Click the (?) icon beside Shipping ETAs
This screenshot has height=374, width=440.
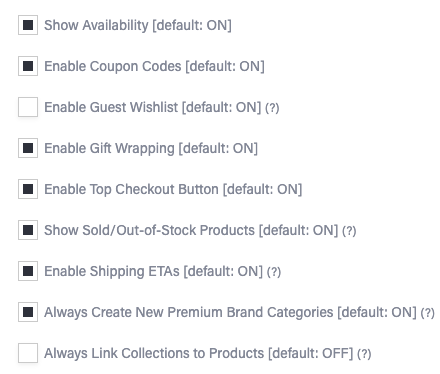tap(274, 272)
